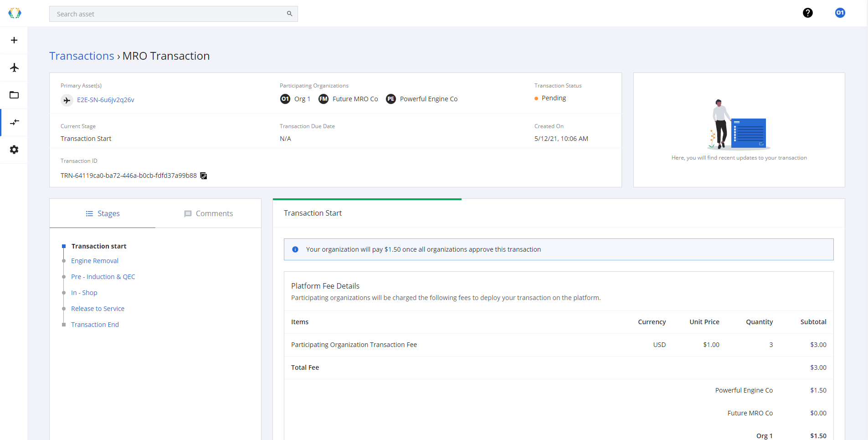Image resolution: width=868 pixels, height=440 pixels.
Task: Copy the Transaction ID with copy icon
Action: [204, 176]
